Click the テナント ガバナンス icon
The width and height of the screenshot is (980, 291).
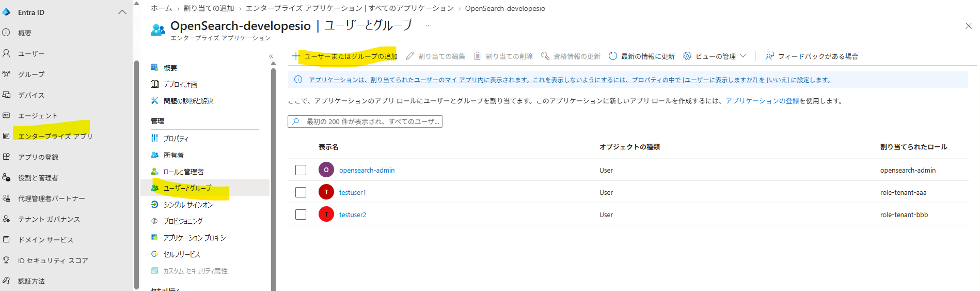click(6, 219)
